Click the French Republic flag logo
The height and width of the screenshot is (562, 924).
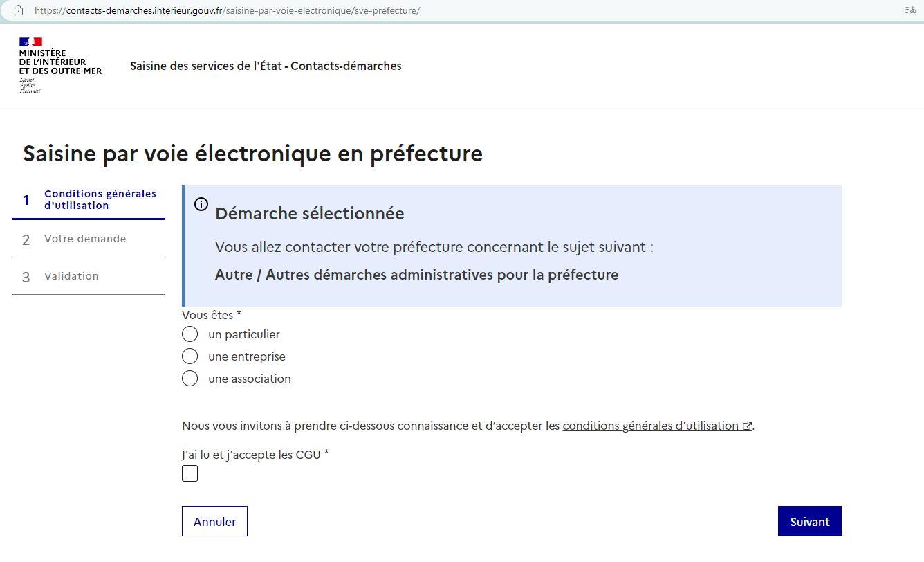point(30,42)
